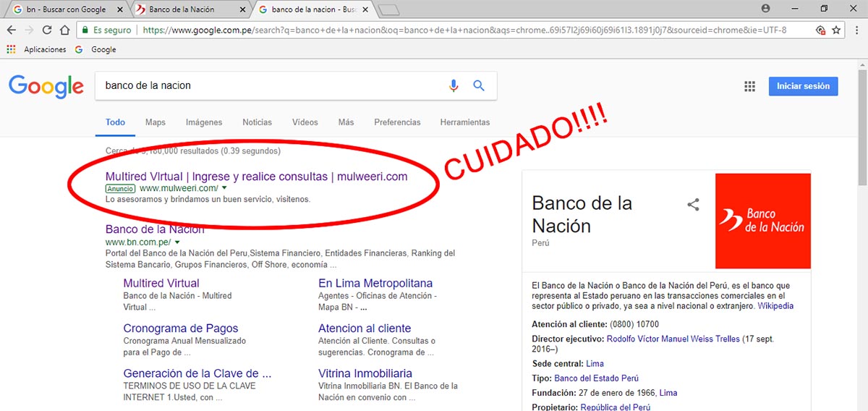Open Google apps grid
The height and width of the screenshot is (411, 868).
tap(749, 86)
